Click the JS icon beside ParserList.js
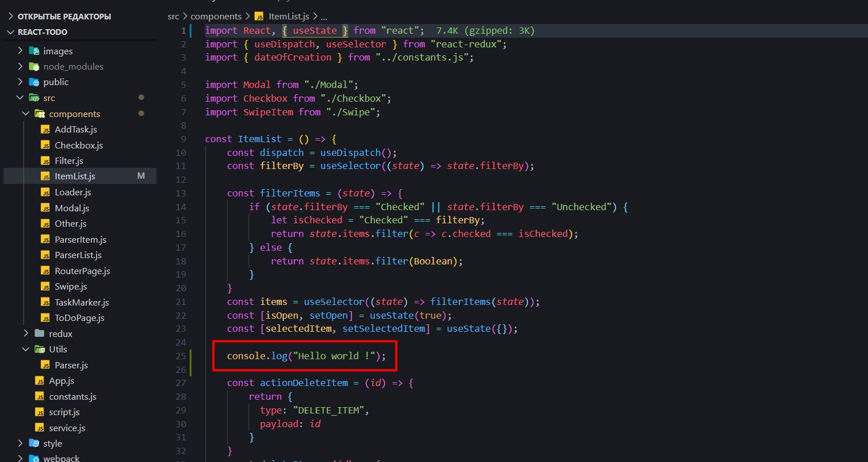868x462 pixels. tap(45, 255)
